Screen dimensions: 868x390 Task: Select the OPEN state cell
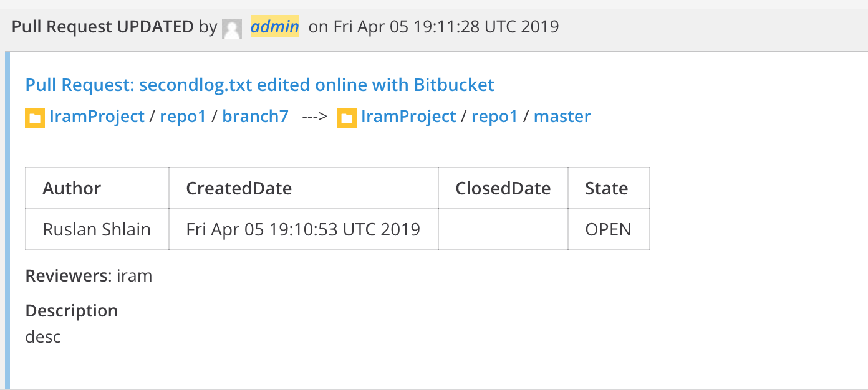pyautogui.click(x=609, y=229)
